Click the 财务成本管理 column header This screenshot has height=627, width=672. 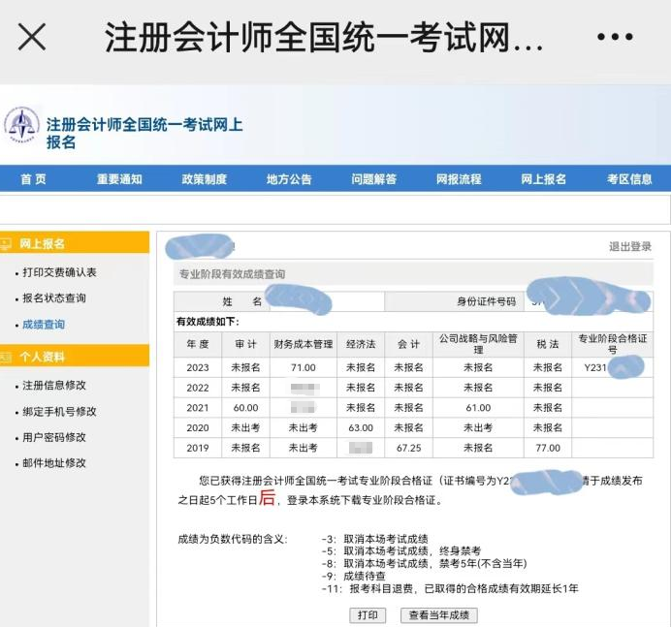tap(303, 344)
